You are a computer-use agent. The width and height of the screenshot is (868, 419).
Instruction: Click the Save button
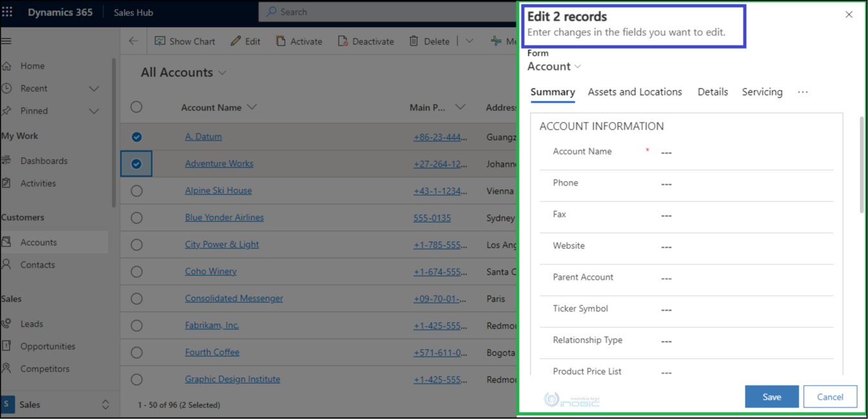tap(772, 397)
